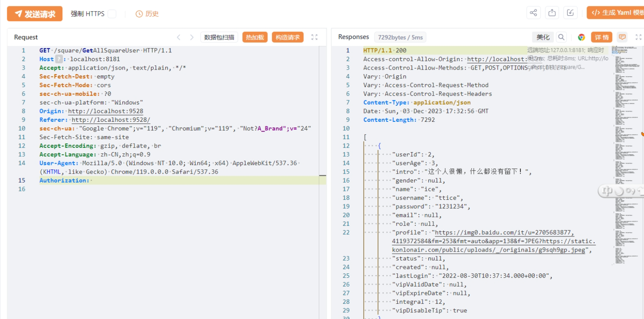Click the 7292bytes / 5ms size tag
The image size is (644, 319).
tap(400, 37)
